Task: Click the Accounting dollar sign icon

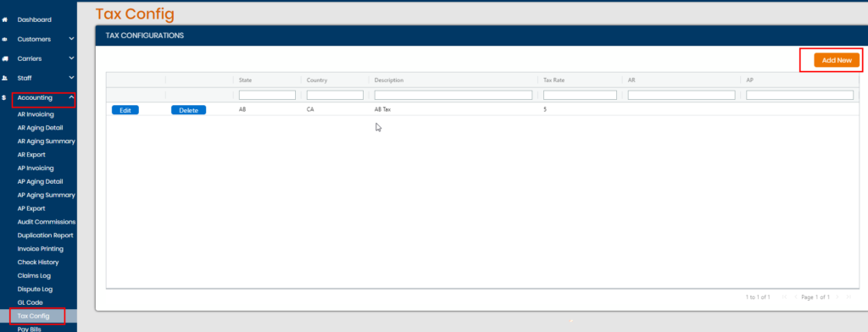Action: (x=4, y=98)
